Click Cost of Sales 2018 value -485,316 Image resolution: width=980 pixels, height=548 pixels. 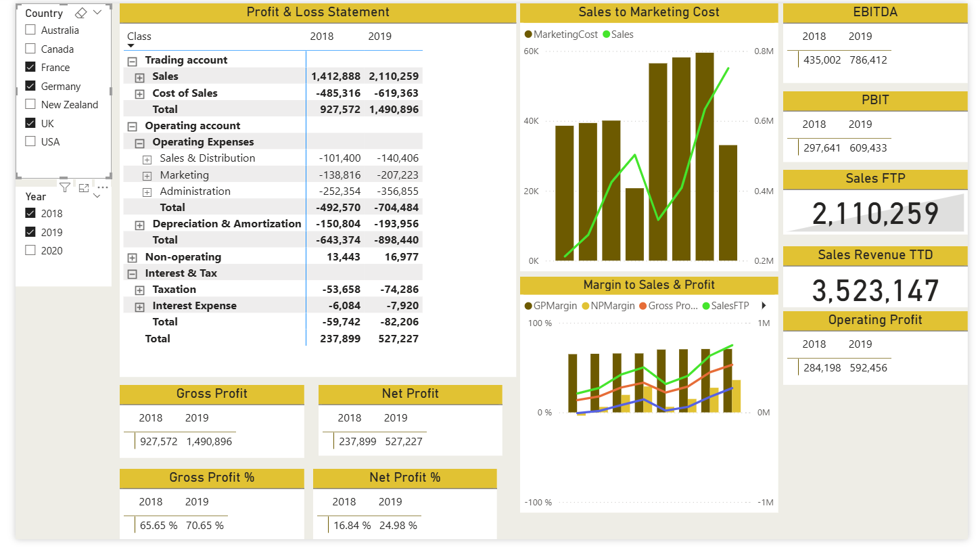click(x=338, y=93)
